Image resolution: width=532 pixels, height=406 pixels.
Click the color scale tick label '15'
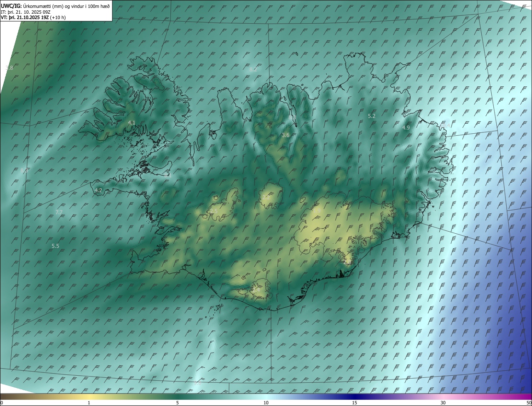[x=355, y=403]
